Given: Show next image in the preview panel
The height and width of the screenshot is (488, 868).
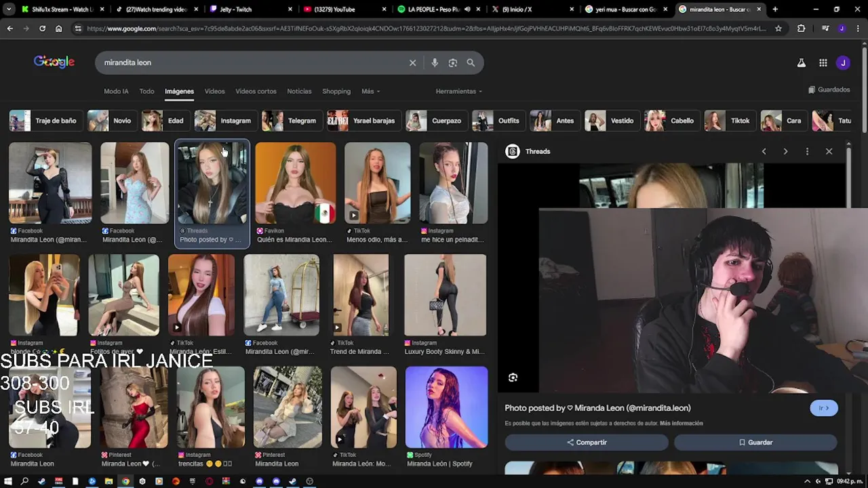Looking at the screenshot, I should (785, 151).
